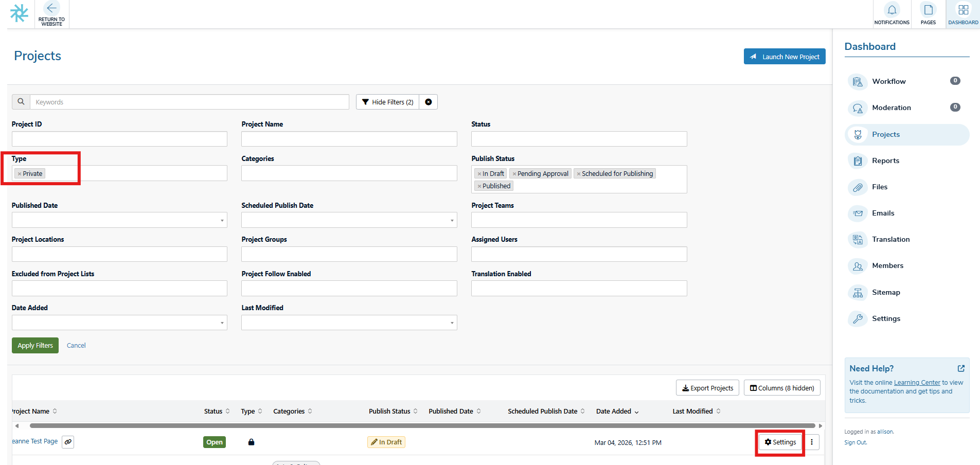Click the Return to Website arrow icon
This screenshot has width=980, height=465.
(51, 9)
